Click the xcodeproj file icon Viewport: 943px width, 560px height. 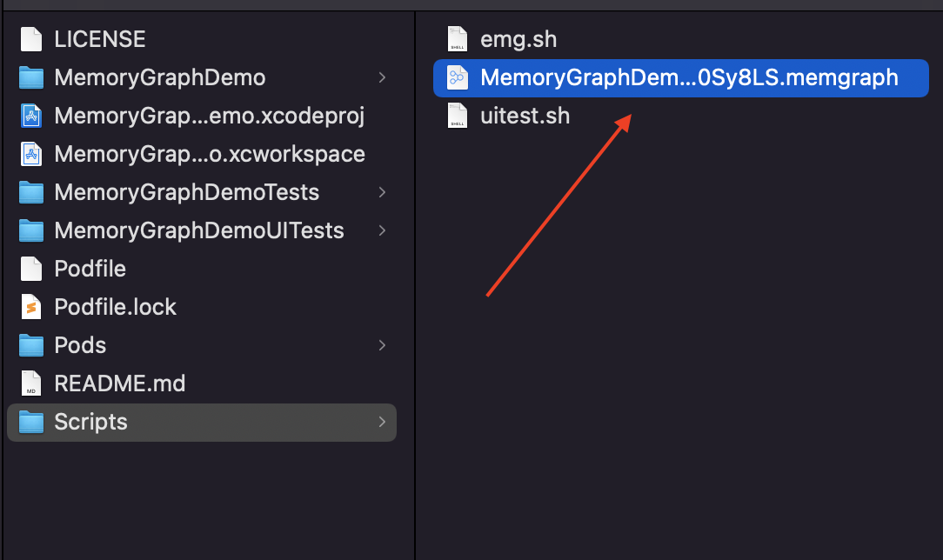pos(31,116)
